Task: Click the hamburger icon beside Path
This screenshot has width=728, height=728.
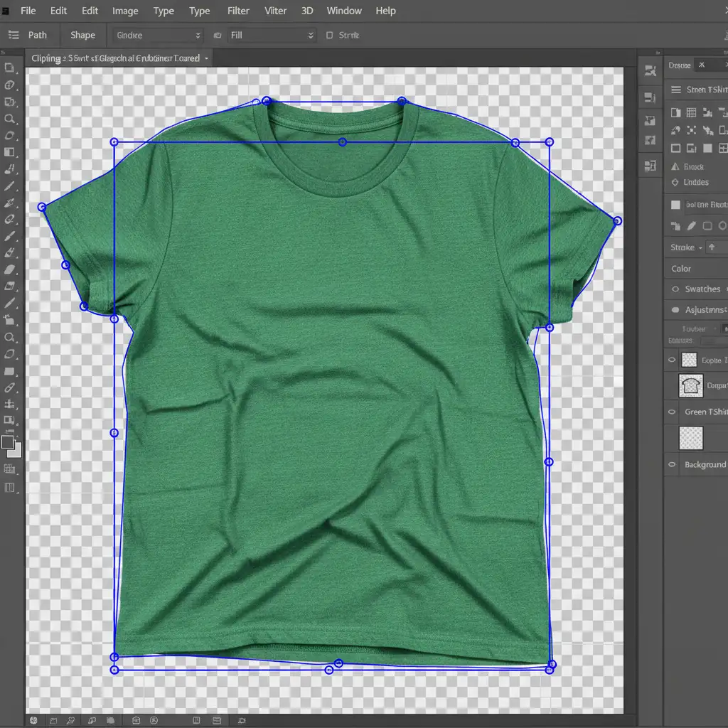Action: tap(13, 35)
